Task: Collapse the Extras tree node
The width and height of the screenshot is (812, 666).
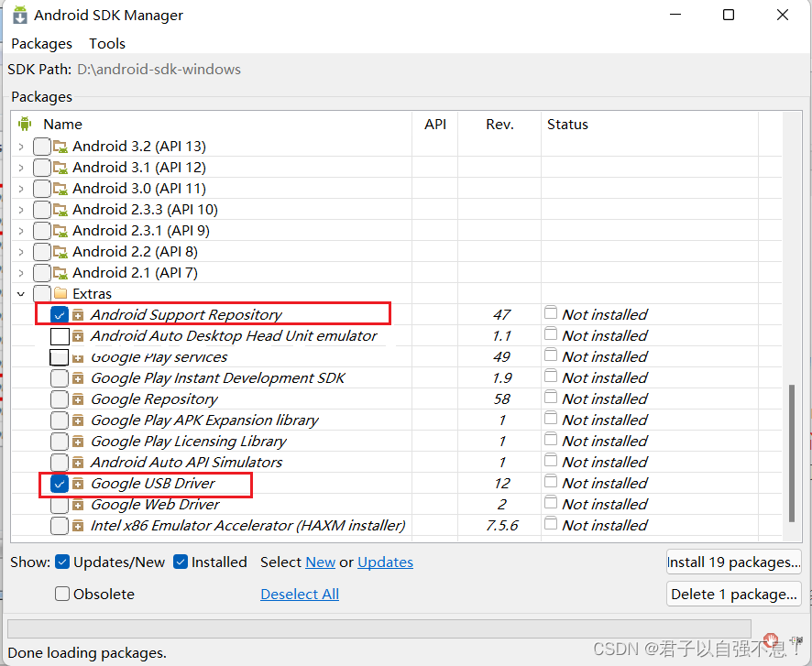Action: [21, 294]
